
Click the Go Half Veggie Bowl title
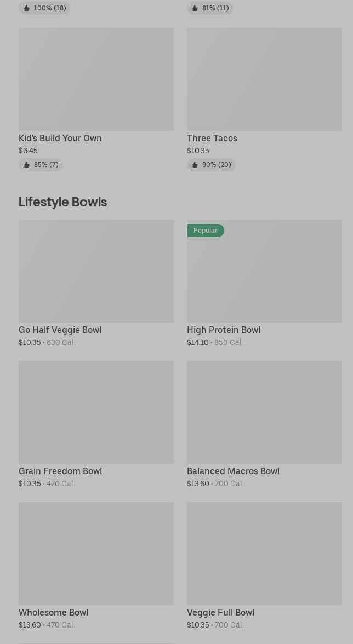(60, 330)
